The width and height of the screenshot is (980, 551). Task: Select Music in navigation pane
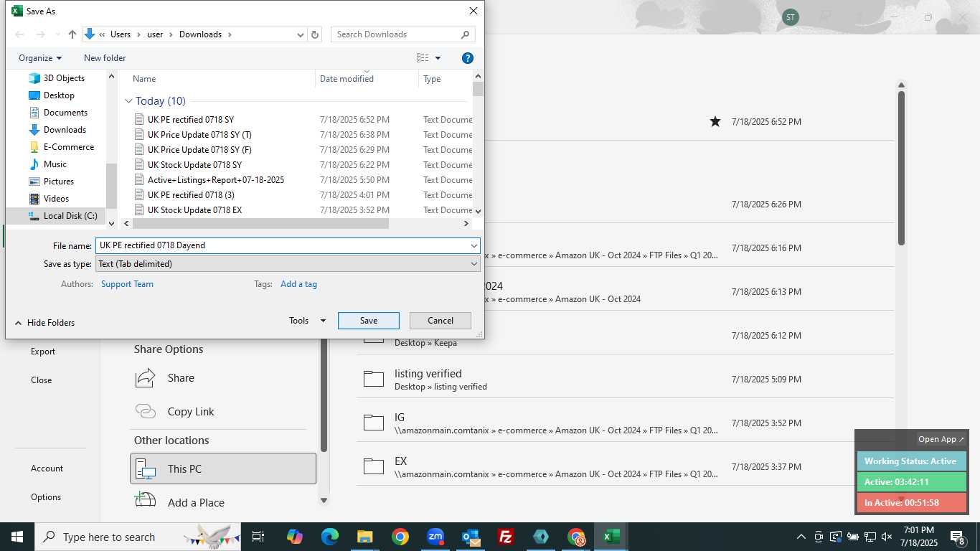click(55, 164)
